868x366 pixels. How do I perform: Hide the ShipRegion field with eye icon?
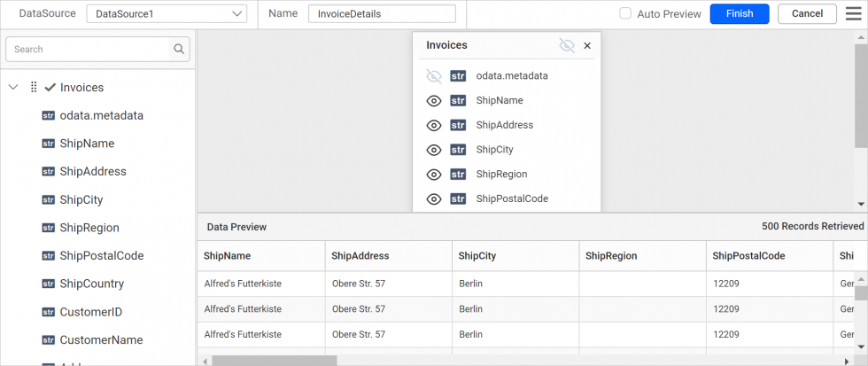pyautogui.click(x=434, y=174)
